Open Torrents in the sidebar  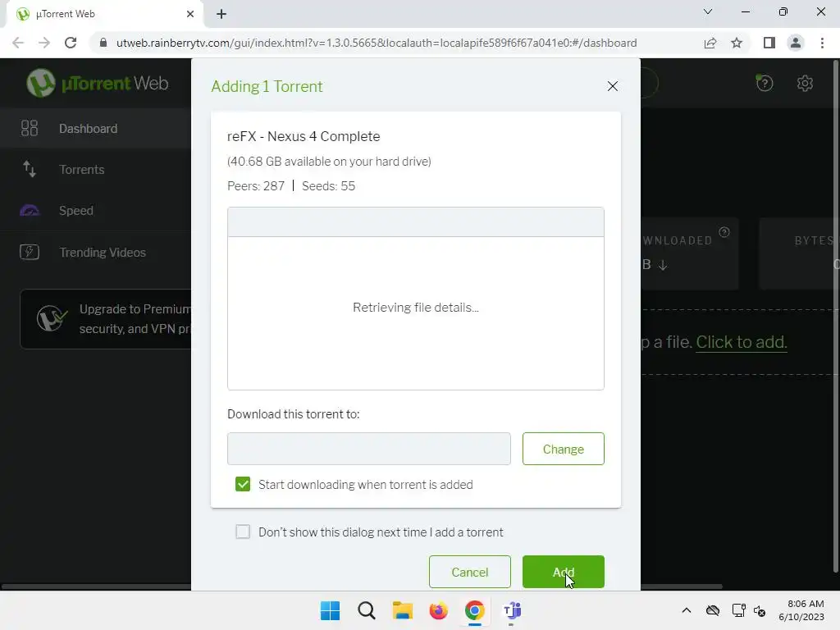coord(95,169)
